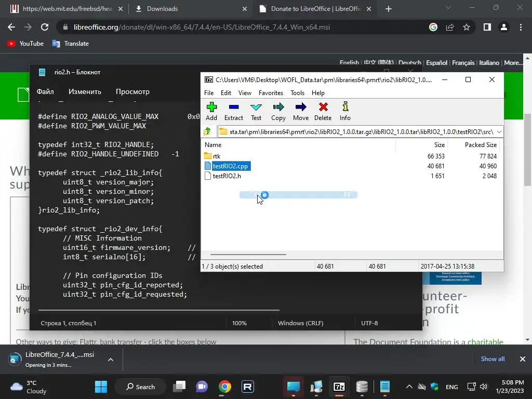
Task: Open the File menu in 7-Zip
Action: click(x=209, y=93)
